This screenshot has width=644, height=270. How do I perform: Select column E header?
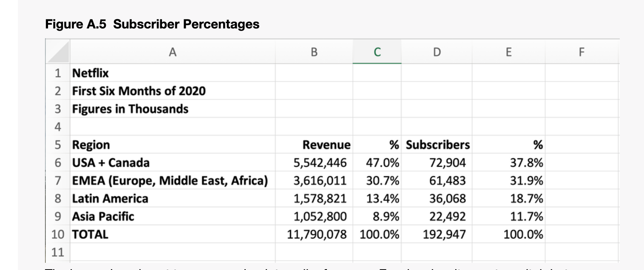[x=508, y=52]
